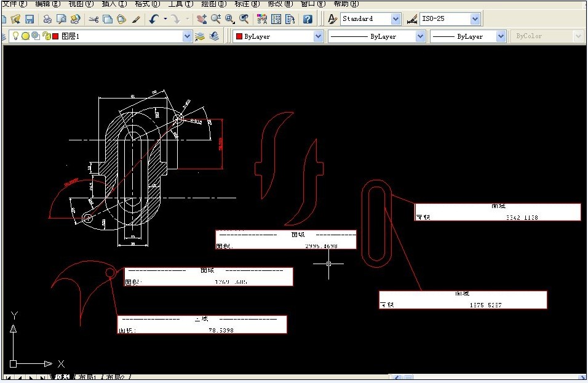Open the 插入(I) menu
The image size is (588, 383).
114,4
